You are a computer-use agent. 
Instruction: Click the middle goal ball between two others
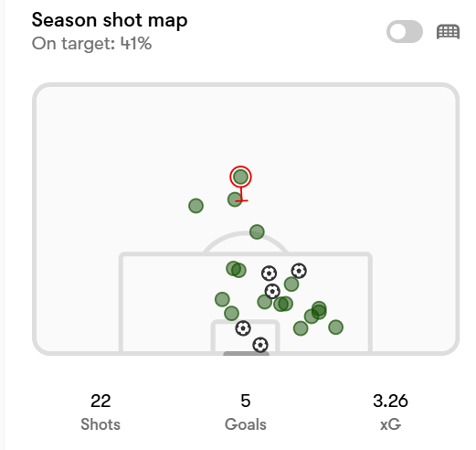click(272, 291)
